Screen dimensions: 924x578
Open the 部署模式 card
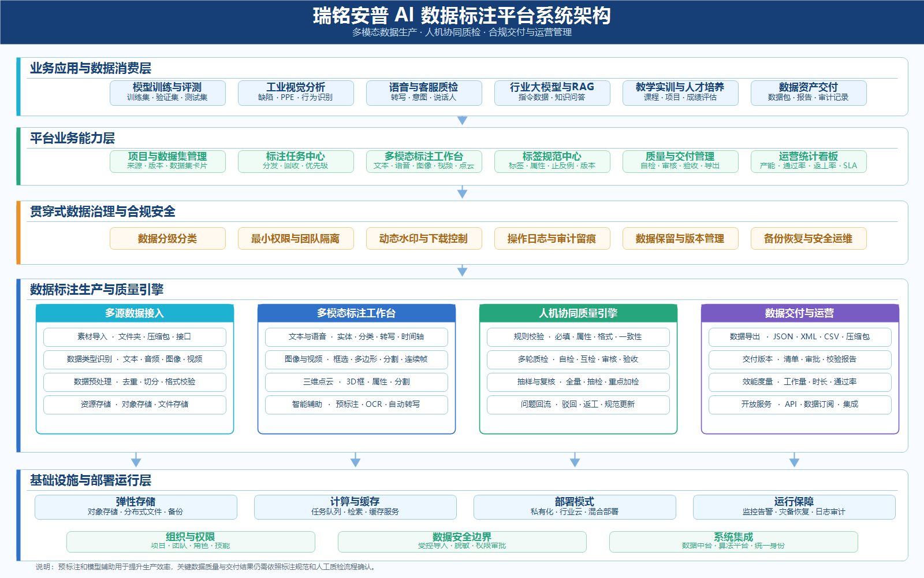tap(575, 507)
